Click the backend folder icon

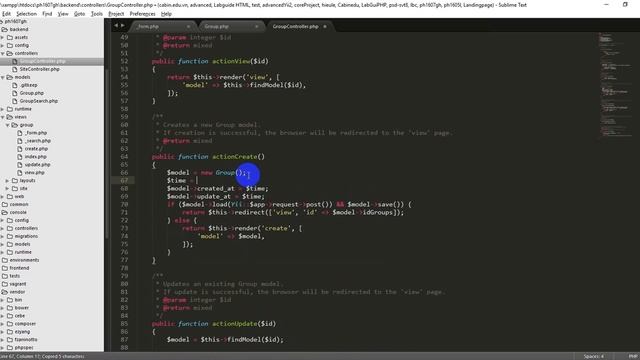click(5, 29)
